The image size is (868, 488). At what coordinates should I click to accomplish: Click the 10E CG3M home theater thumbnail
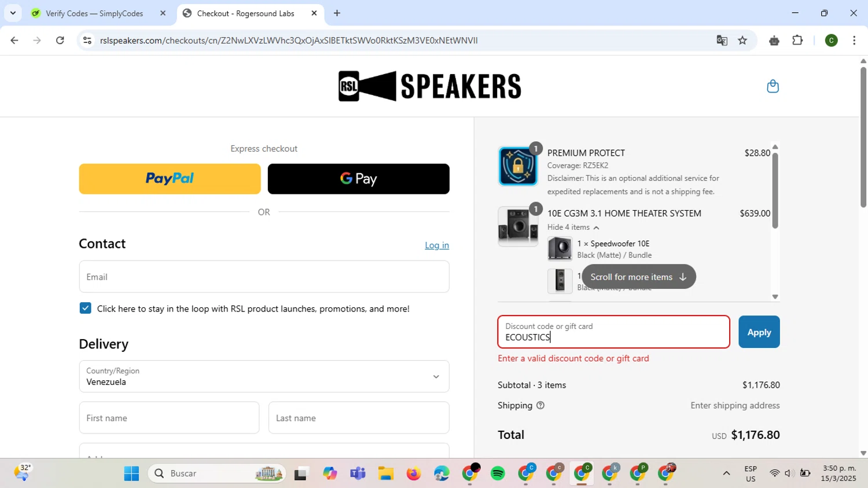click(x=518, y=226)
